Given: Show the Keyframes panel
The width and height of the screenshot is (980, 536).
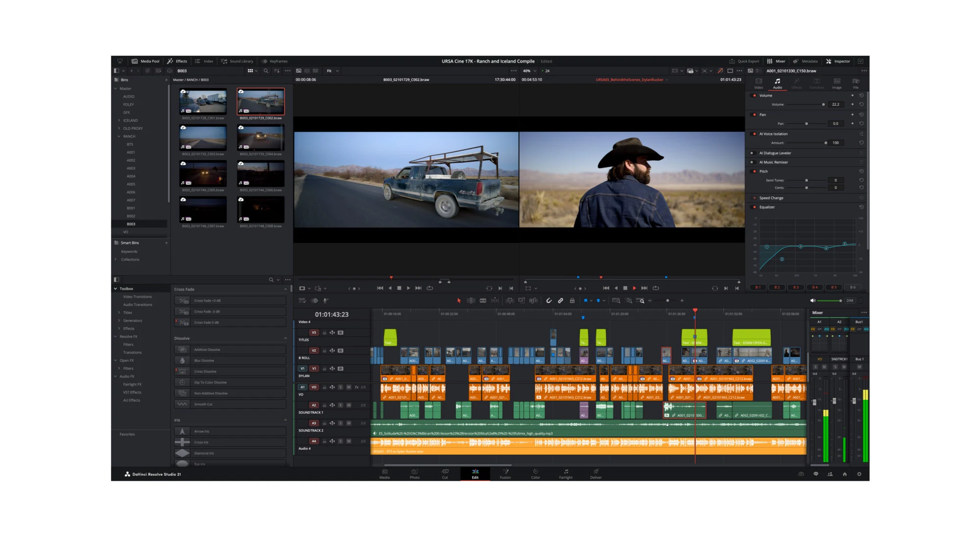Looking at the screenshot, I should tap(275, 61).
